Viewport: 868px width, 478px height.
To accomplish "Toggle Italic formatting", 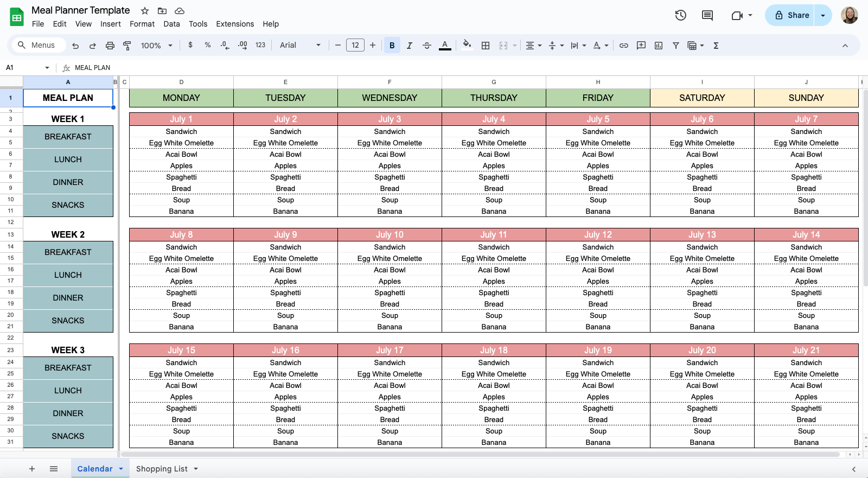I will pos(410,46).
